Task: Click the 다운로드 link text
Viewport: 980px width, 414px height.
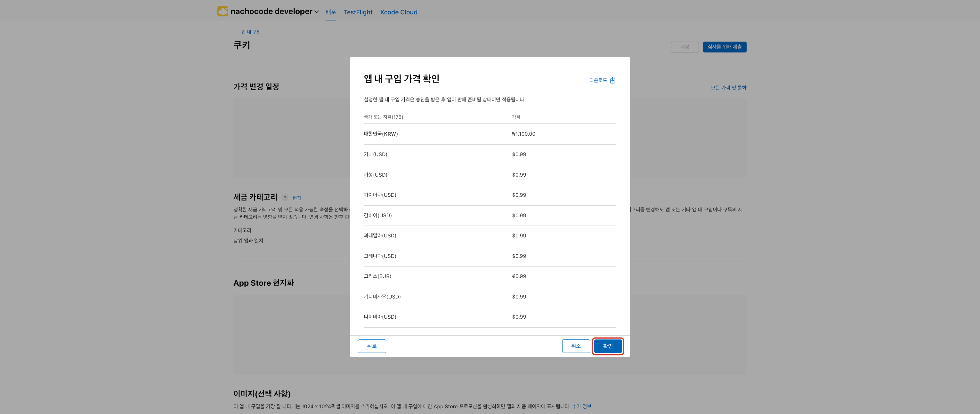Action: click(598, 80)
